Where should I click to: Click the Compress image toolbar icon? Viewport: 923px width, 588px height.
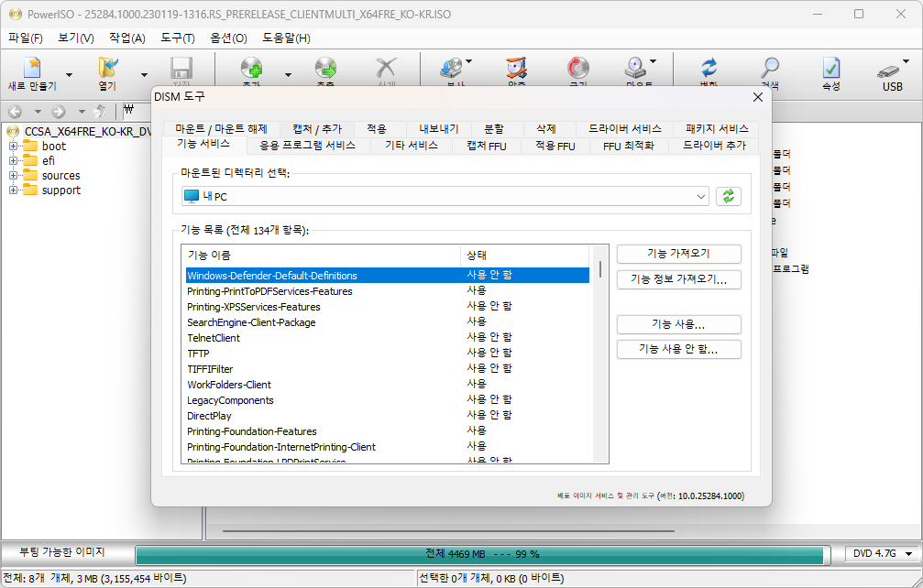point(516,68)
